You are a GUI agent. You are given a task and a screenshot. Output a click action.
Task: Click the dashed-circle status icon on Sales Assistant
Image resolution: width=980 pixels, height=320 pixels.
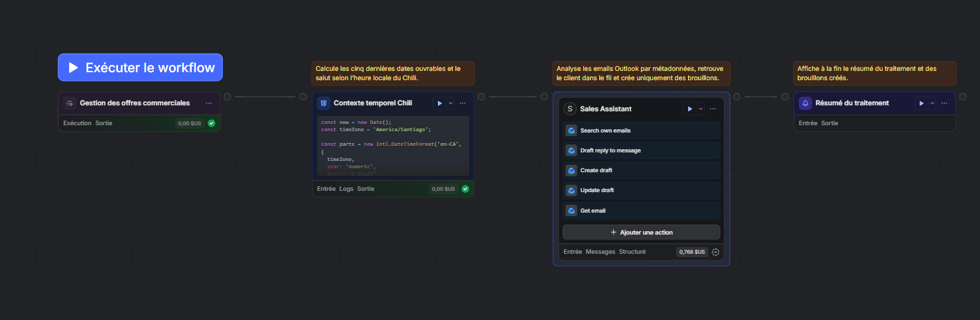715,252
